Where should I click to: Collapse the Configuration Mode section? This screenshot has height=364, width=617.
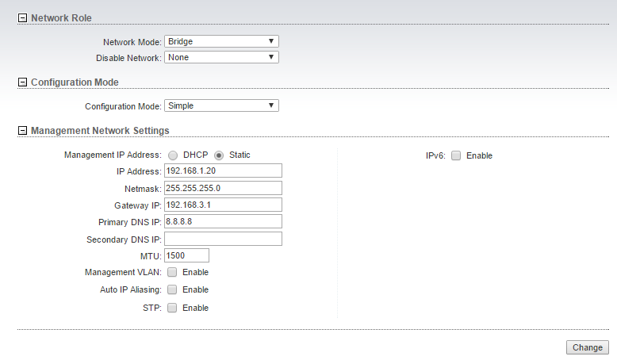(x=22, y=82)
